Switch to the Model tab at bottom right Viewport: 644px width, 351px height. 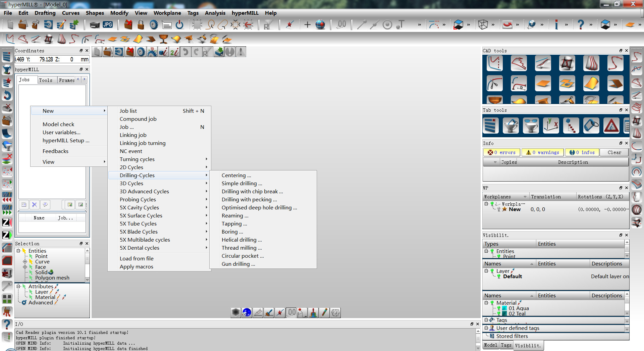pos(490,345)
